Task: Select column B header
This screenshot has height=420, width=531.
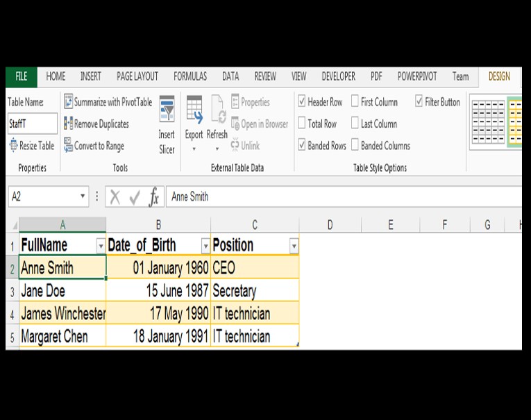Action: point(158,225)
